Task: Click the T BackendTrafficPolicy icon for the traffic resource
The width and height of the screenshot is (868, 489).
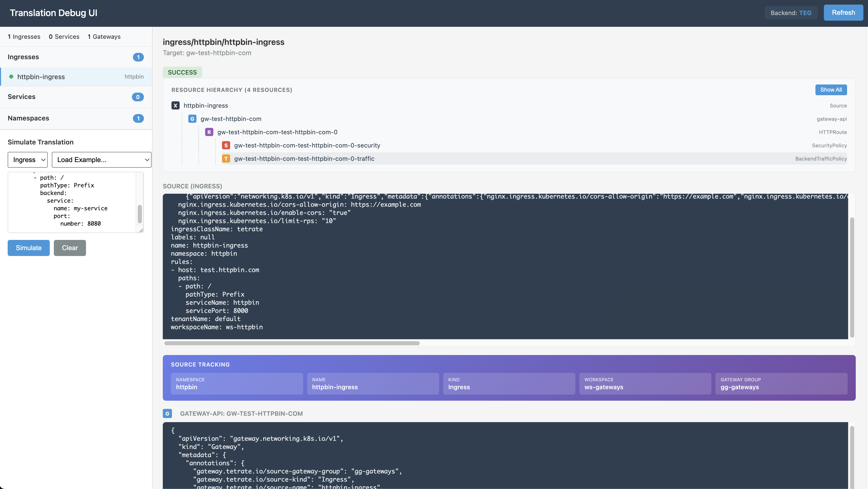Action: tap(226, 158)
